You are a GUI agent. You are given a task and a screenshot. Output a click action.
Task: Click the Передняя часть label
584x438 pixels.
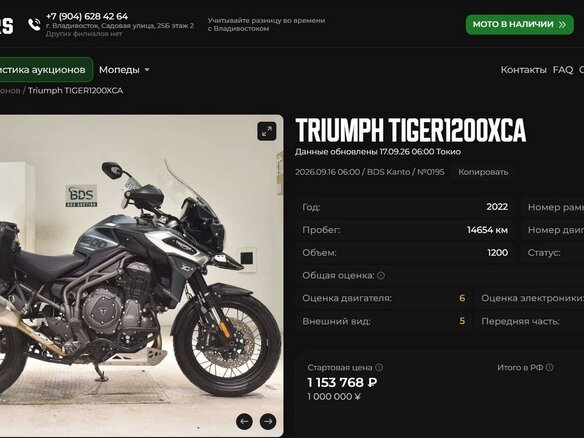point(520,321)
